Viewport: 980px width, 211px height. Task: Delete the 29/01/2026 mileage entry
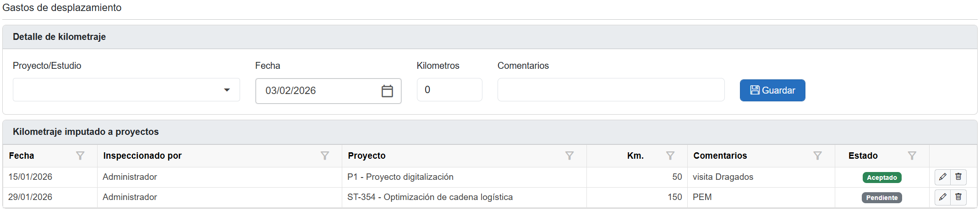(958, 197)
